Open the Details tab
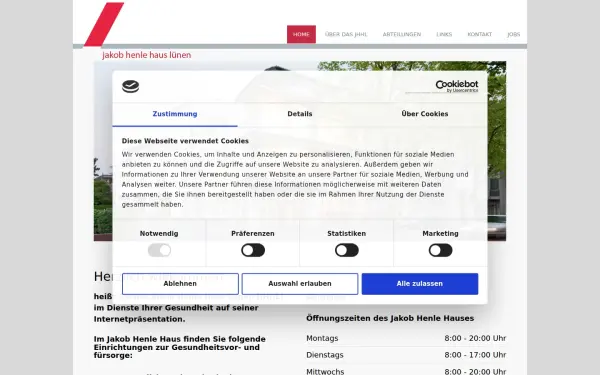 (300, 114)
